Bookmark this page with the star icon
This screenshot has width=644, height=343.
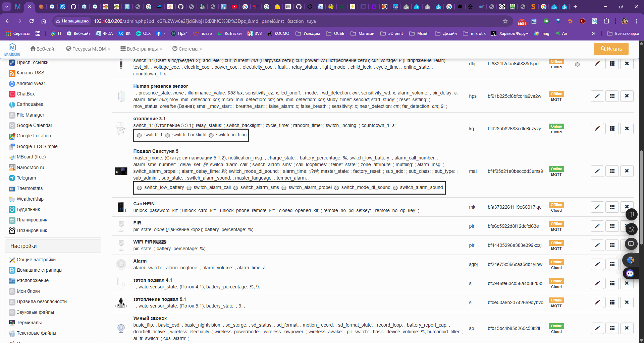pyautogui.click(x=505, y=21)
